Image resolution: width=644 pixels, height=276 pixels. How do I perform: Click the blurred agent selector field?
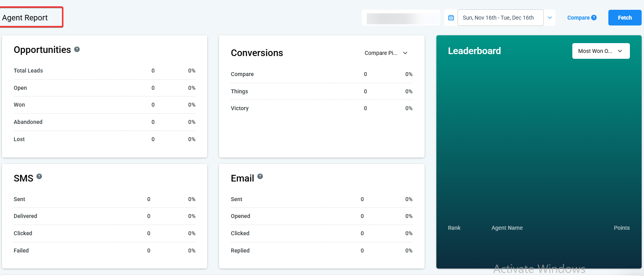click(x=401, y=18)
